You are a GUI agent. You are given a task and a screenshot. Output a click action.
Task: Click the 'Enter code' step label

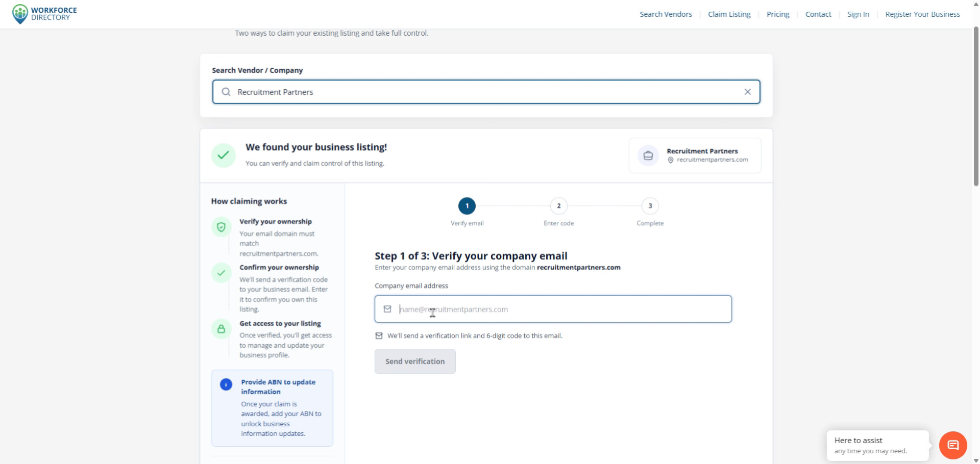(x=559, y=223)
